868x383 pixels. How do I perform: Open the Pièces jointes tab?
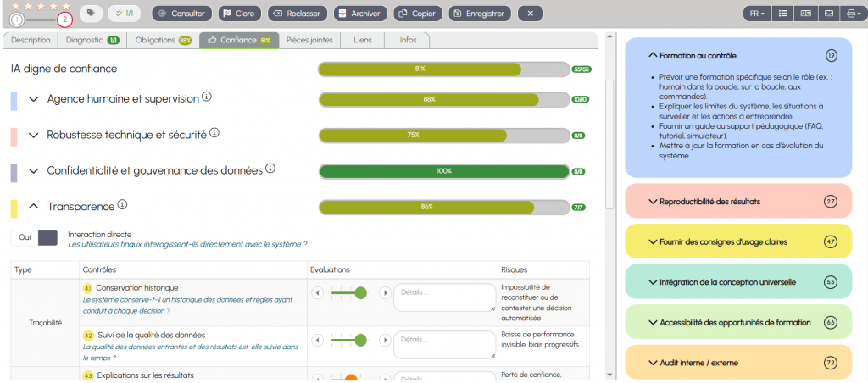pos(309,41)
